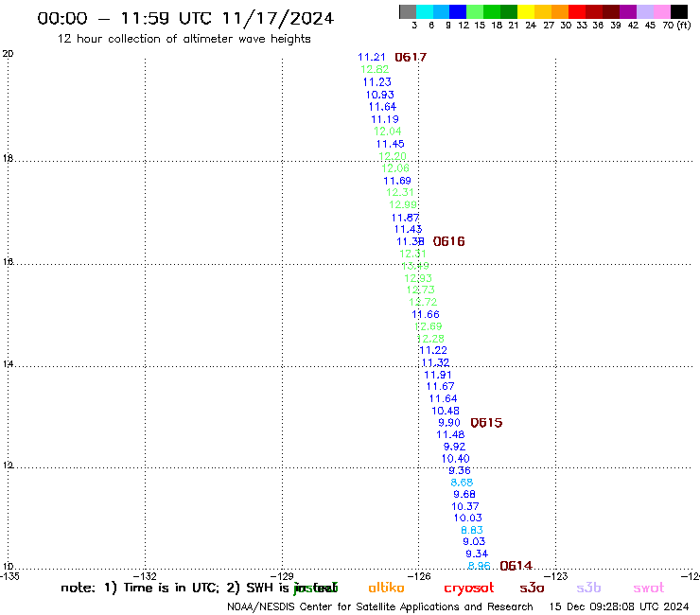Click the wave height value 11.87
Image resolution: width=700 pixels, height=615 pixels.
coord(406,218)
